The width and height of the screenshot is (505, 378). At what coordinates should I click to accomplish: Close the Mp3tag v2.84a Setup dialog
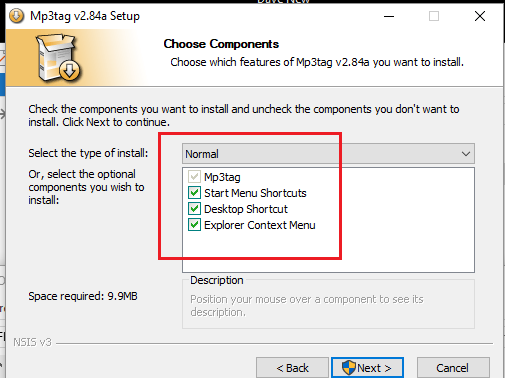(480, 16)
